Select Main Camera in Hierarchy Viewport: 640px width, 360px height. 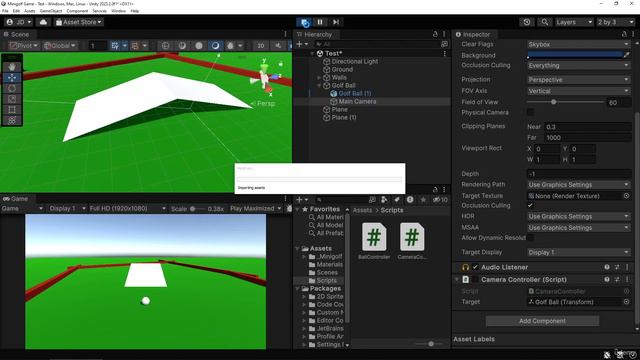(x=357, y=102)
